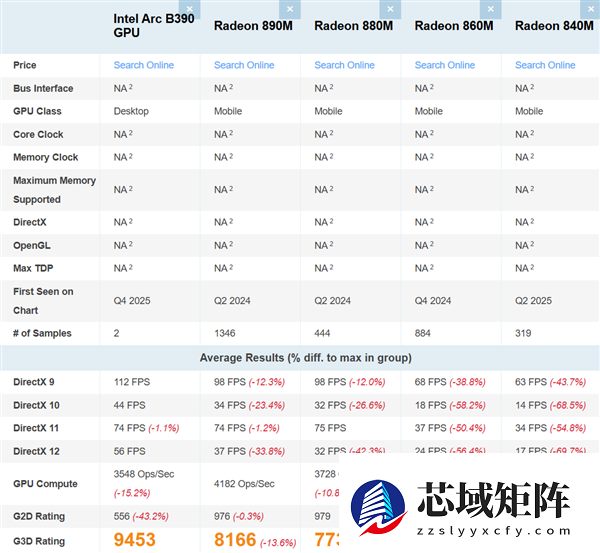Select the # of Samples label
This screenshot has height=553, width=600.
[42, 333]
